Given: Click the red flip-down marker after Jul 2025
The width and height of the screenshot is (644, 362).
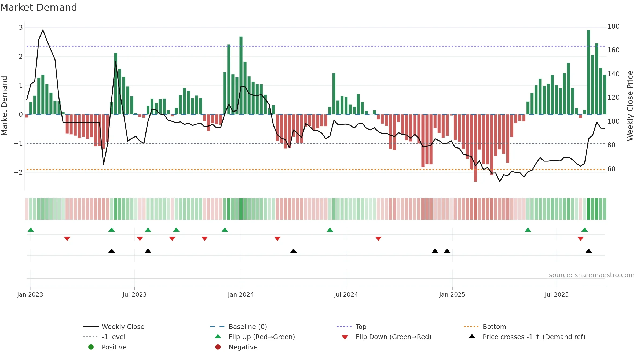Looking at the screenshot, I should [x=580, y=239].
